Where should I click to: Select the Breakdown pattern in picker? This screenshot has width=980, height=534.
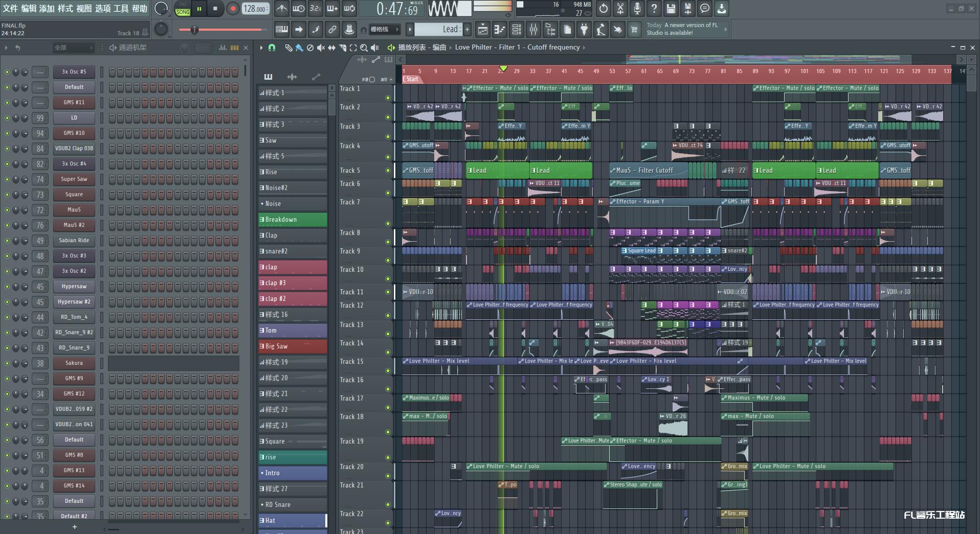coord(293,220)
